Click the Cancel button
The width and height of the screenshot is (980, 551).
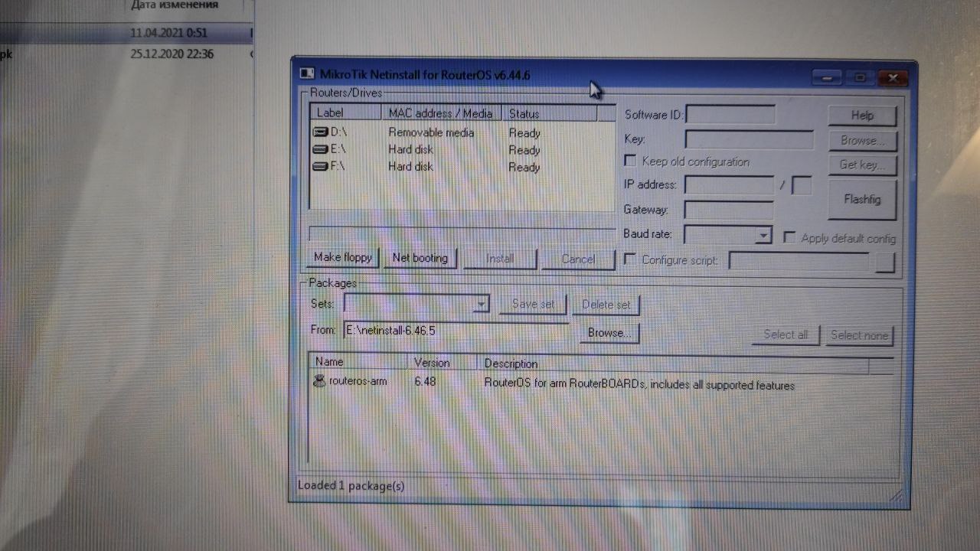[x=578, y=259]
